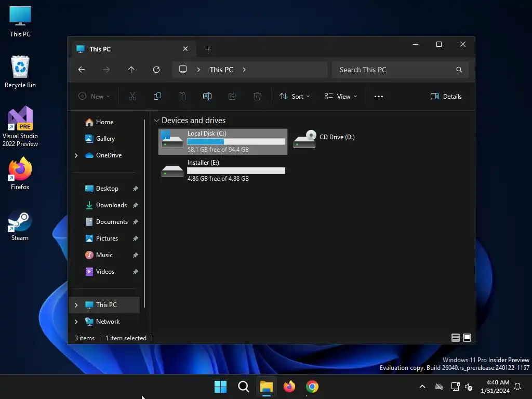
Task: Open Chrome from the taskbar
Action: [x=312, y=387]
